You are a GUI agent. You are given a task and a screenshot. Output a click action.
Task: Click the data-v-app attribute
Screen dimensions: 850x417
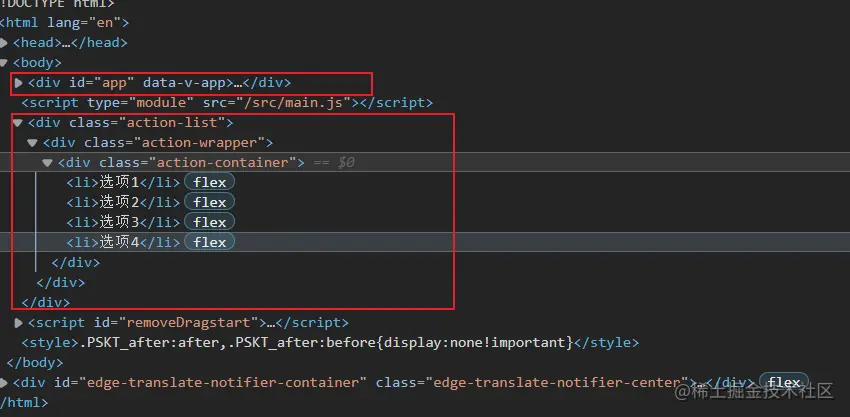184,83
